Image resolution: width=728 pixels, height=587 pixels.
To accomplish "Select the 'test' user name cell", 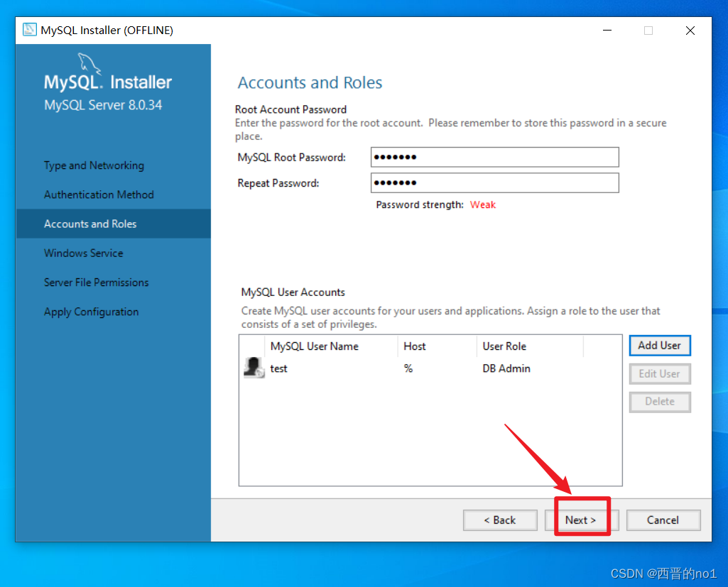I will 278,368.
